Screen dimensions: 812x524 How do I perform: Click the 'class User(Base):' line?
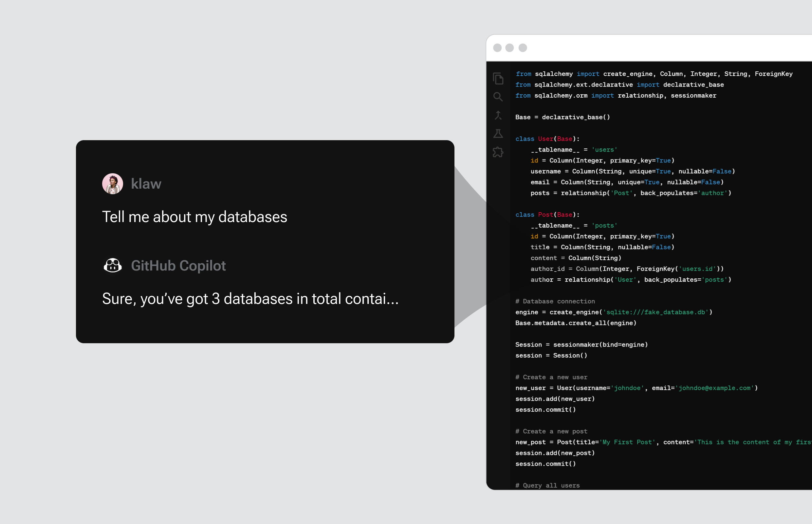click(x=547, y=139)
